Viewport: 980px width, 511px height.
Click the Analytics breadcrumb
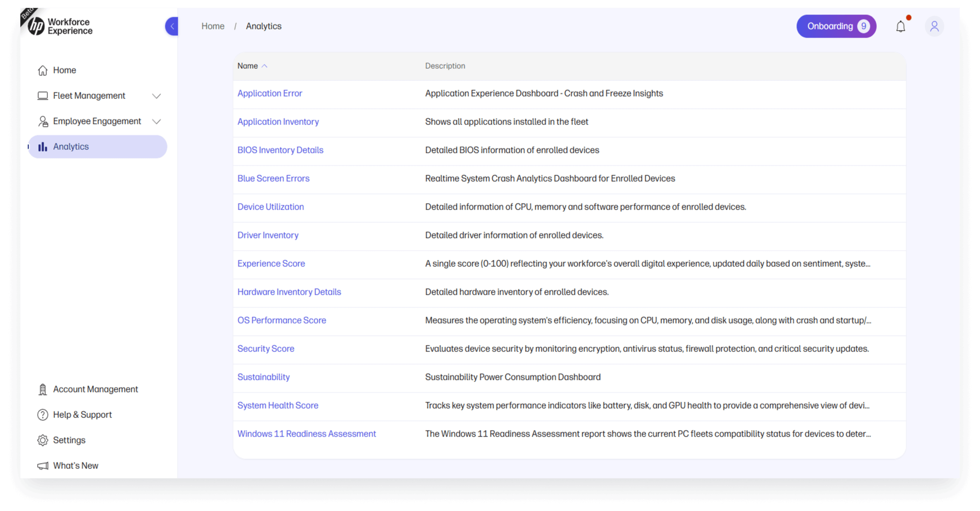[x=264, y=26]
